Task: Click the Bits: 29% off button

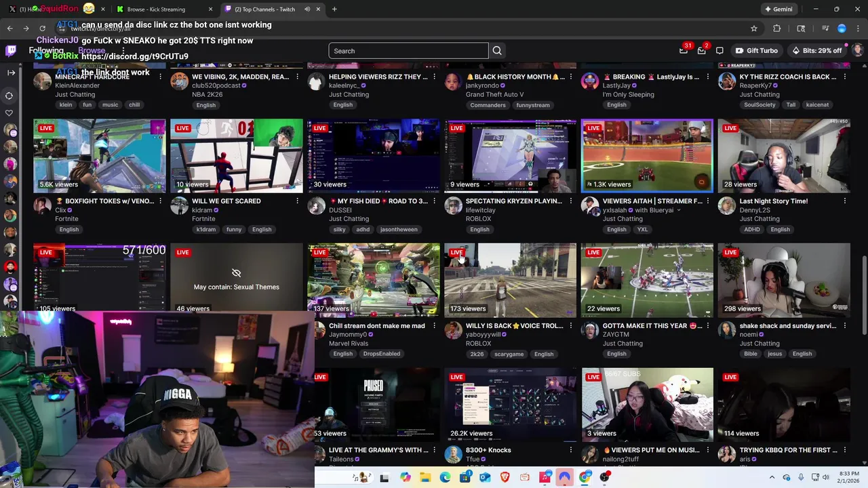Action: (816, 51)
